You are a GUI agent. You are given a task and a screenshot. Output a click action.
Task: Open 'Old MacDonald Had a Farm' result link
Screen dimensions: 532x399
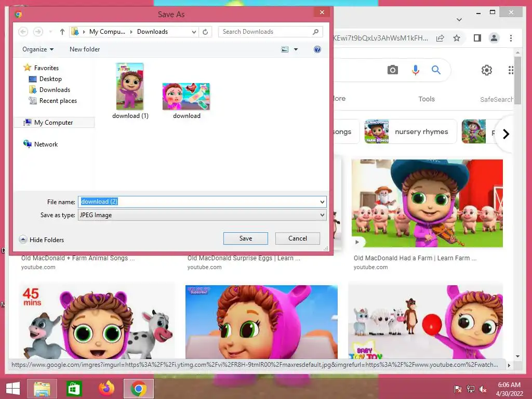coord(415,258)
